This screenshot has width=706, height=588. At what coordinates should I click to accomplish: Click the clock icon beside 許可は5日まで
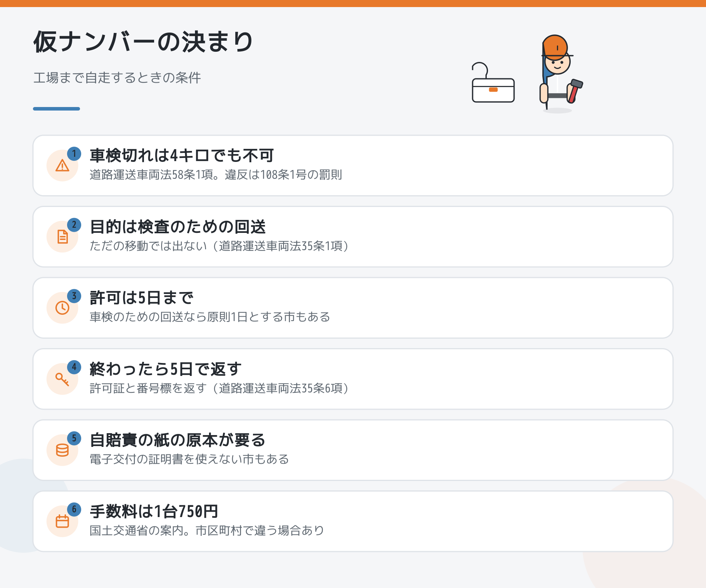coord(62,308)
